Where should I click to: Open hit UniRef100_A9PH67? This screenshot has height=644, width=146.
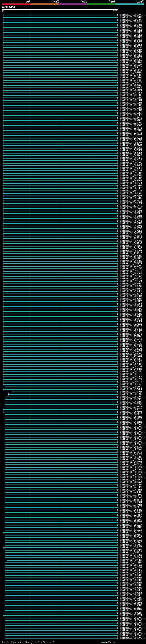[x=131, y=276]
